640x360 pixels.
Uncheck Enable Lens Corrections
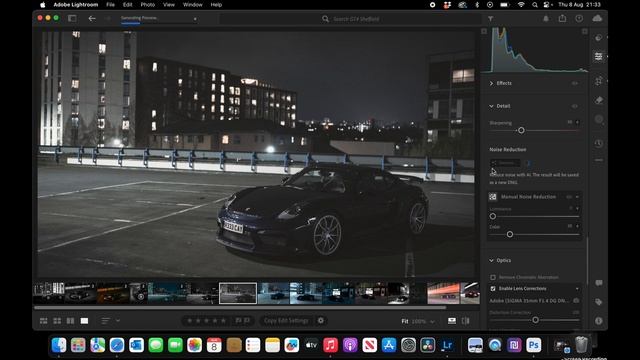pos(493,289)
